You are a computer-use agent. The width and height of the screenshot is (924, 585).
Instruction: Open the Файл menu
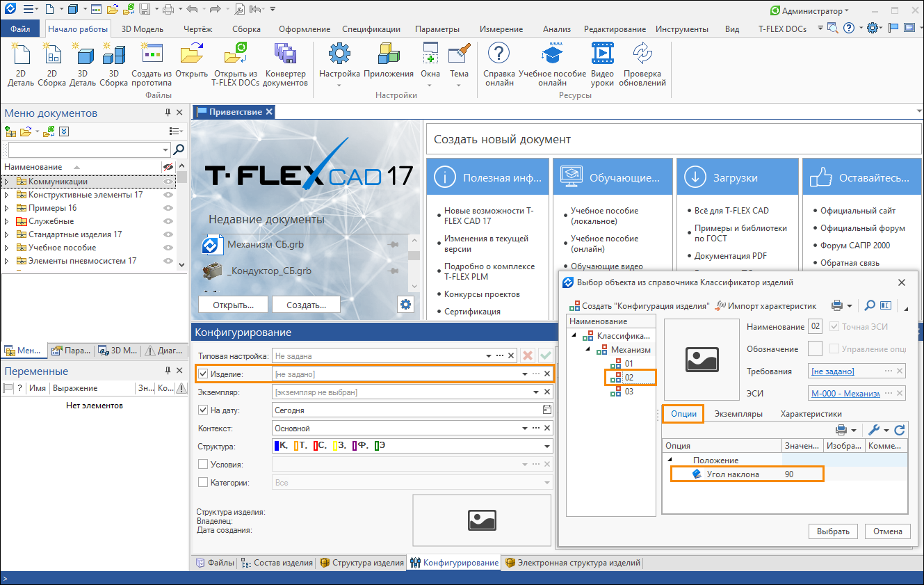click(20, 29)
